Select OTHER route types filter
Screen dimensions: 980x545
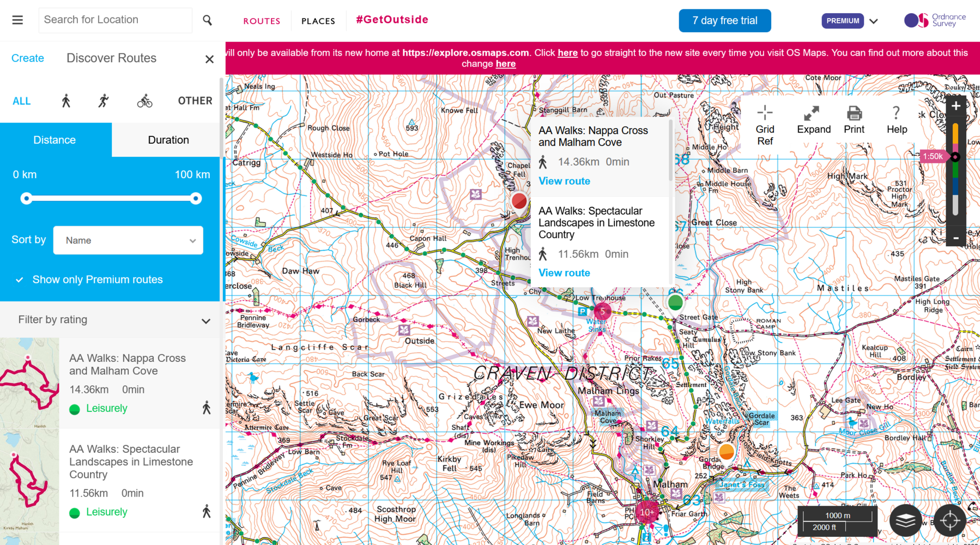click(x=195, y=101)
